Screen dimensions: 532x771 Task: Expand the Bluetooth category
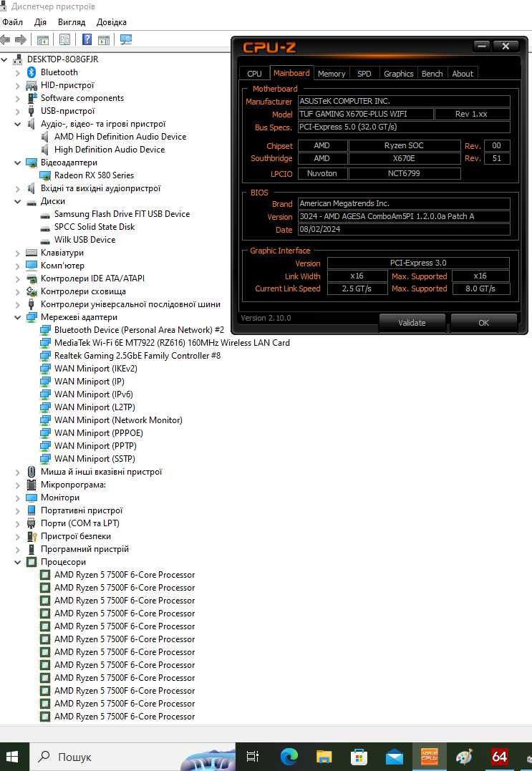[x=18, y=73]
